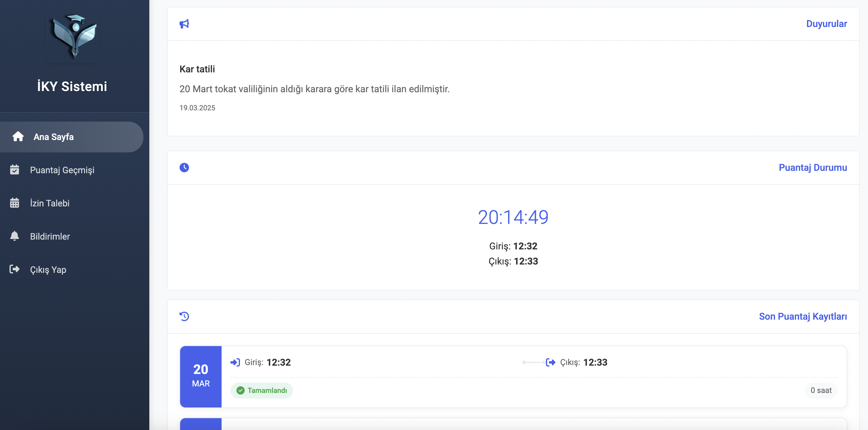Click the home icon beside Ana Sayfa
Image resolution: width=868 pixels, height=430 pixels.
click(18, 137)
